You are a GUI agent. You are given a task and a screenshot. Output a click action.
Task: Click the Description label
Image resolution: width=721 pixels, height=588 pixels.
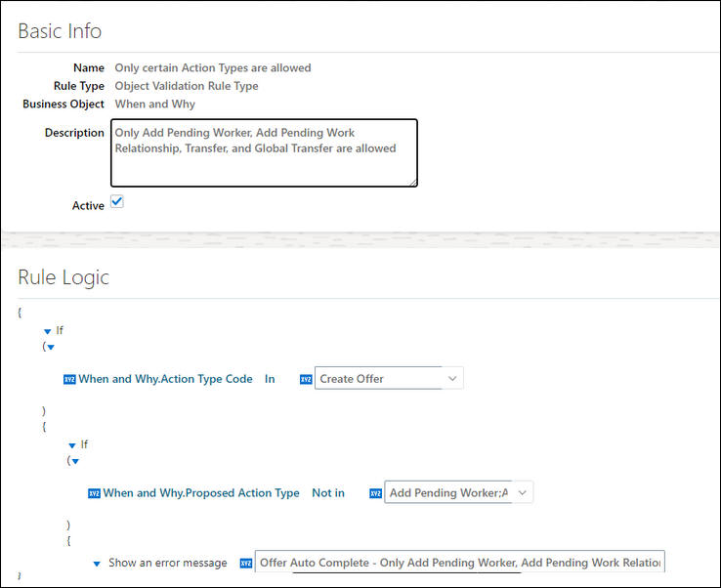[74, 133]
